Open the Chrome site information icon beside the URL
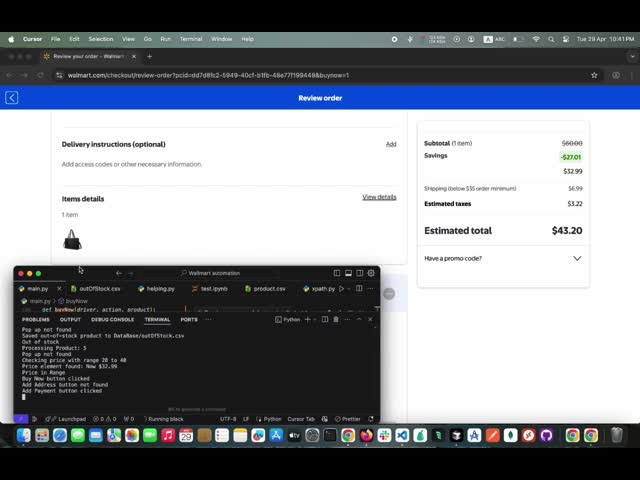 coord(59,75)
